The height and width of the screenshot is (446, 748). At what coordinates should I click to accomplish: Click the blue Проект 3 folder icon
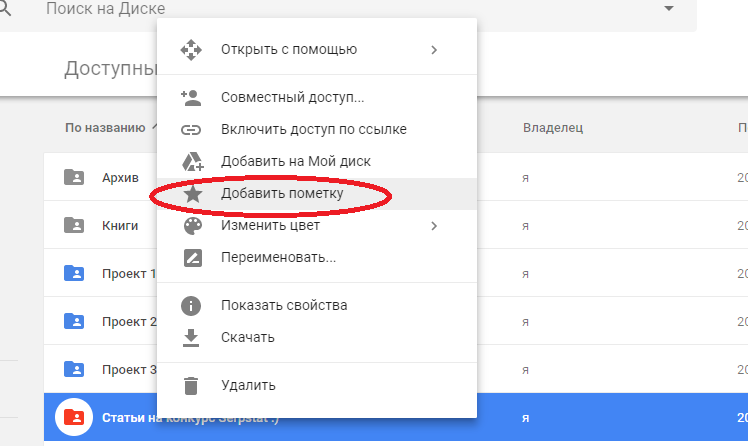click(x=74, y=369)
